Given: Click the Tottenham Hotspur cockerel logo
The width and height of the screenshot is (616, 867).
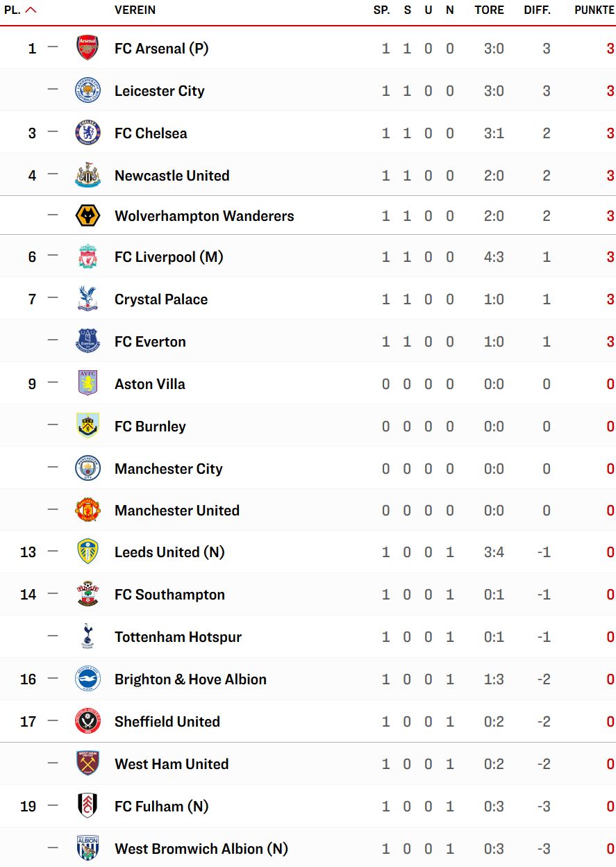Looking at the screenshot, I should click(88, 636).
